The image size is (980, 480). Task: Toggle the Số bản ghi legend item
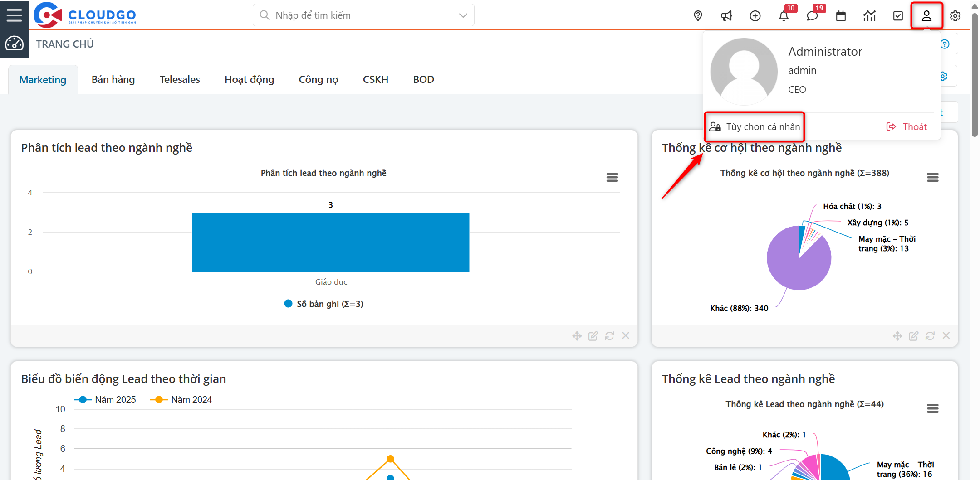tap(324, 304)
